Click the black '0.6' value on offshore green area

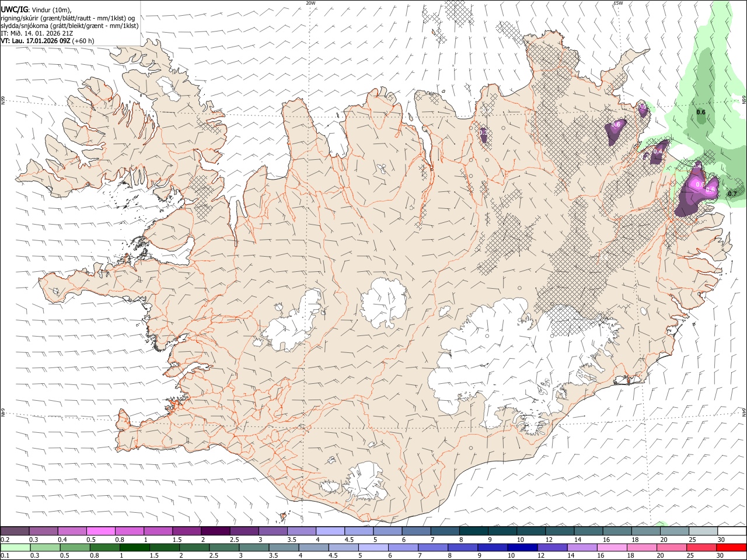[701, 112]
